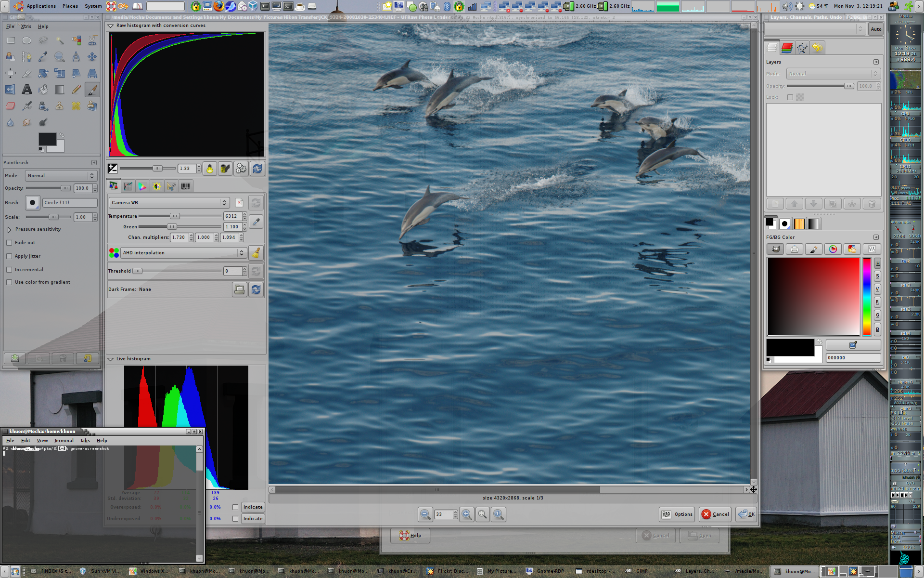Image resolution: width=924 pixels, height=578 pixels.
Task: Click the UFRaw Cancel button
Action: point(716,514)
